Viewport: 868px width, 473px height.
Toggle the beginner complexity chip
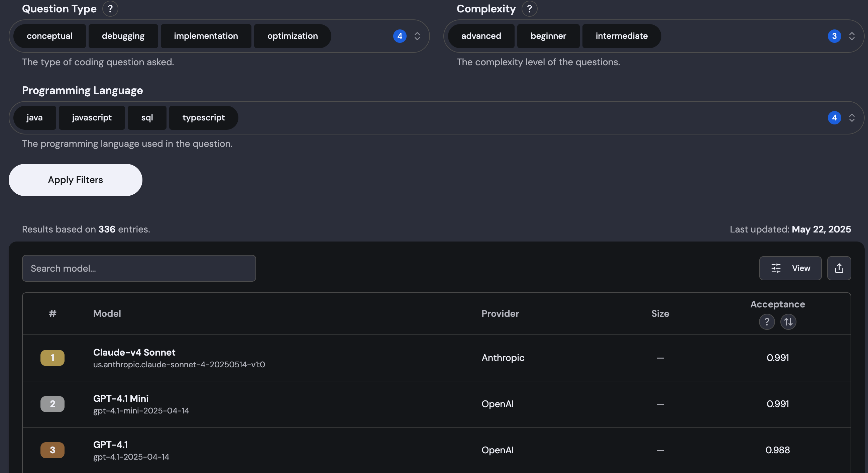tap(549, 36)
